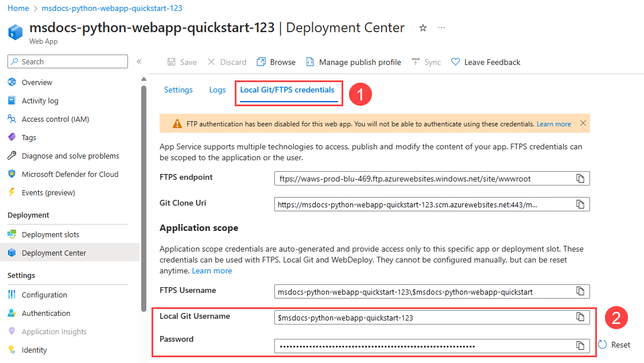Image resolution: width=644 pixels, height=363 pixels.
Task: Follow the Learn more link in warning
Action: pos(554,123)
